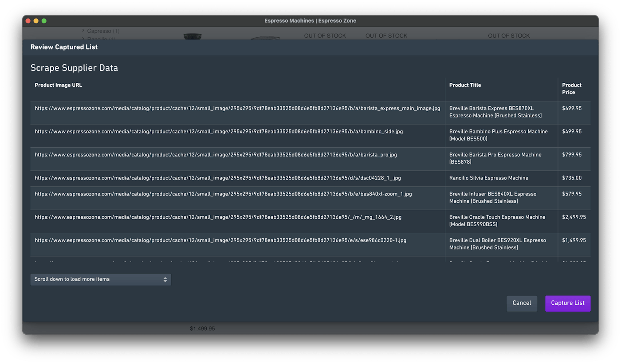Click the barista_express_main_image.jpg URL cell

pos(238,113)
